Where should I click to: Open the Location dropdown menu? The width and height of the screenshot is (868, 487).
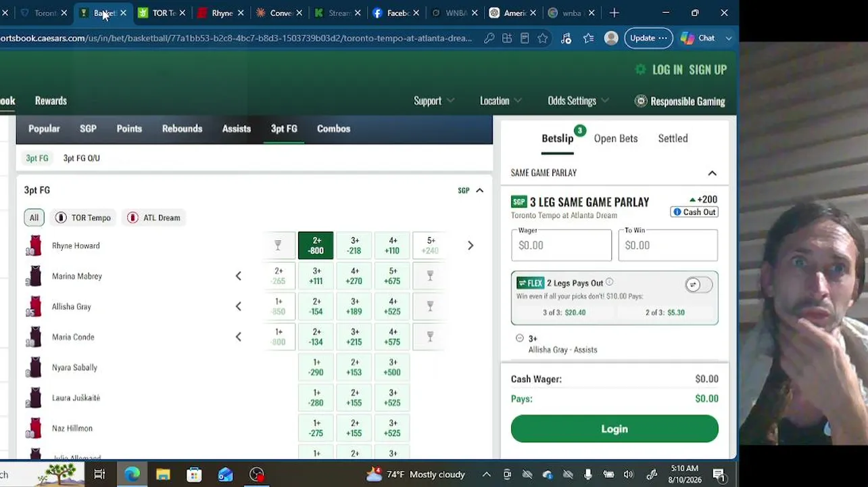(x=501, y=101)
